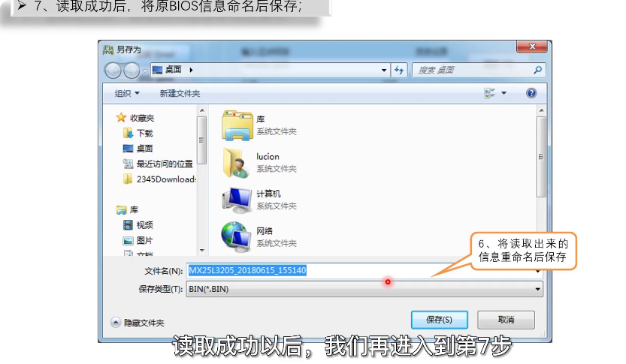The height and width of the screenshot is (364, 626).
Task: Select 视频 under the 库 tree
Action: [x=144, y=225]
